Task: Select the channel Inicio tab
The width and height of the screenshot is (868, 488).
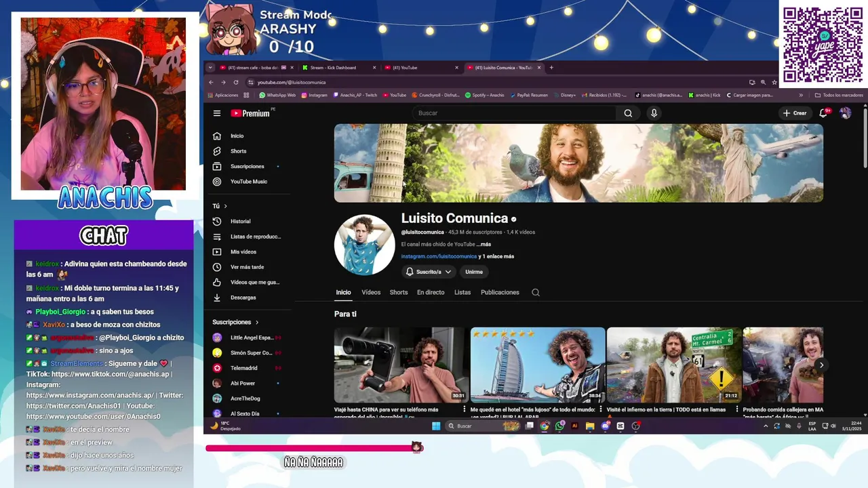Action: (x=343, y=293)
